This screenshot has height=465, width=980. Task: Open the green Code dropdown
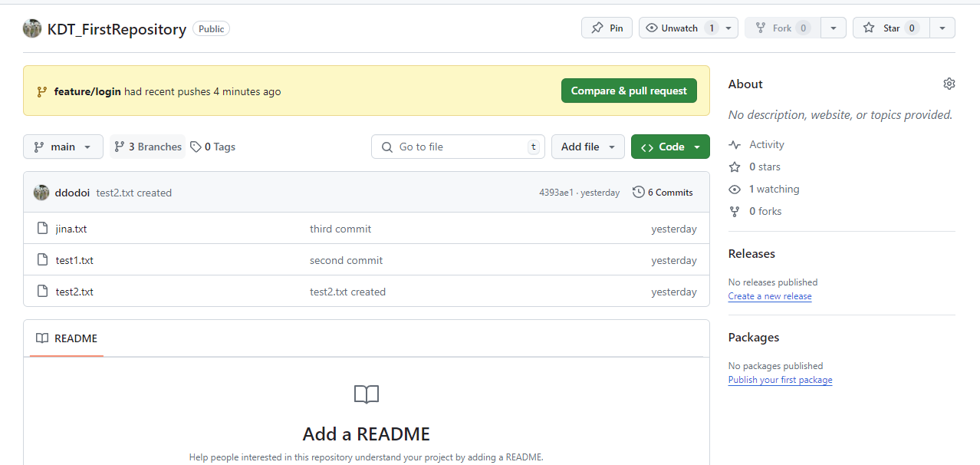670,147
